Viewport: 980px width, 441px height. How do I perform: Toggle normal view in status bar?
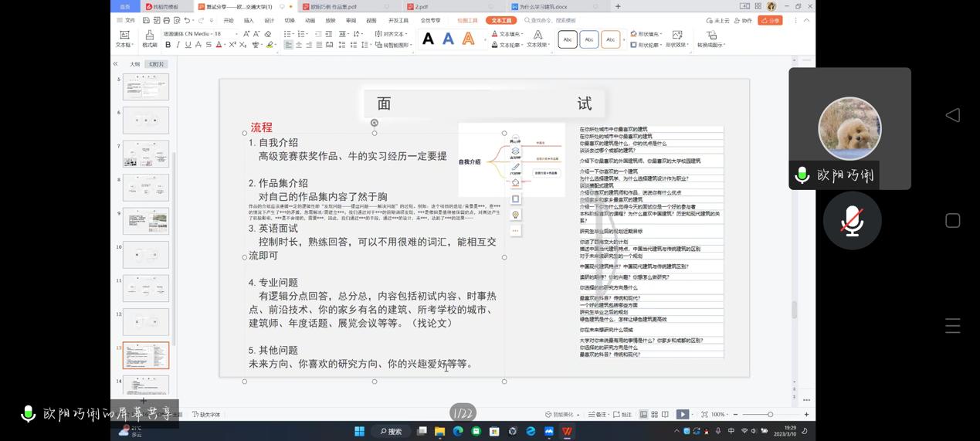[643, 415]
